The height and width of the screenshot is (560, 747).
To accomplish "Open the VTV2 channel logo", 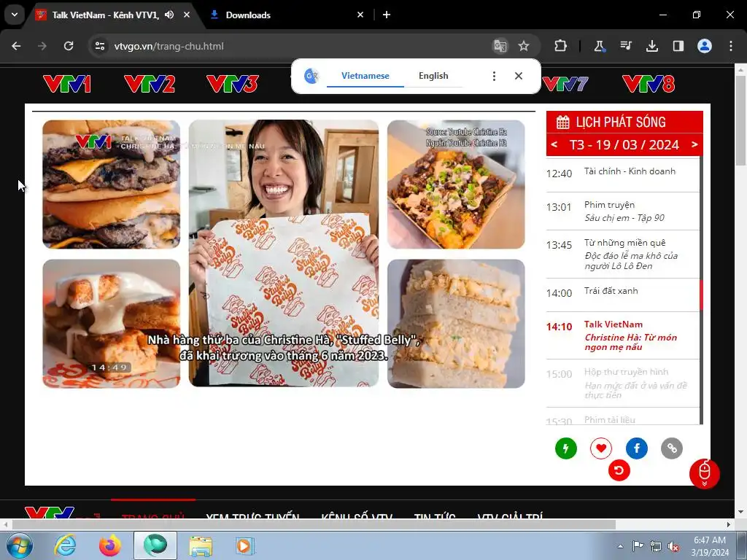I will pos(149,84).
